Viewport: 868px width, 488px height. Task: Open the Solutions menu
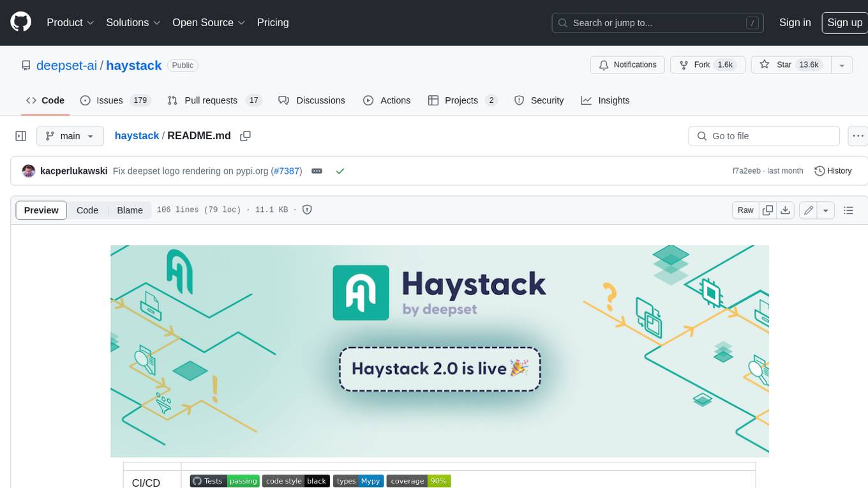133,22
